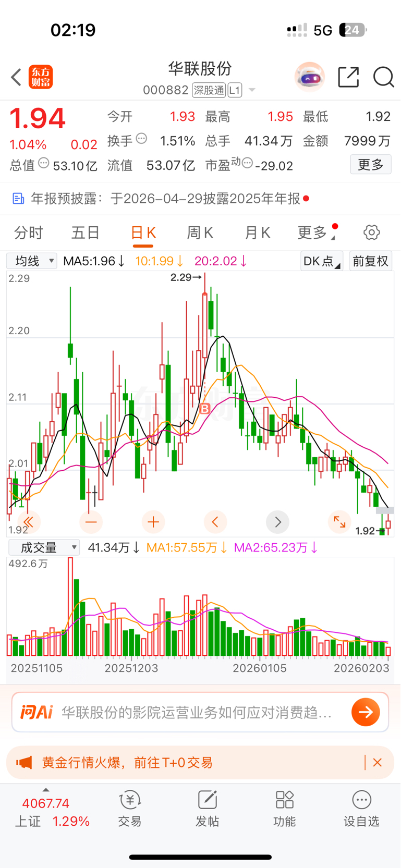The width and height of the screenshot is (401, 868).
Task: Open chart settings gear icon
Action: coord(372,233)
